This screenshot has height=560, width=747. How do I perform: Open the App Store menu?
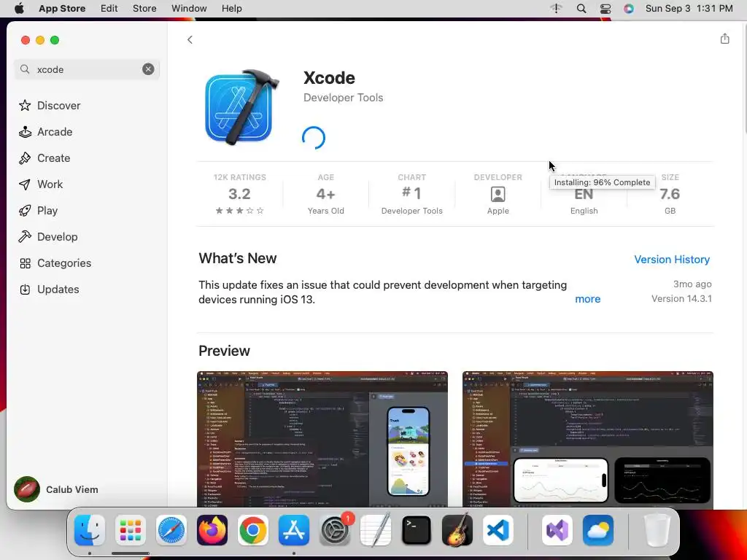pos(62,9)
